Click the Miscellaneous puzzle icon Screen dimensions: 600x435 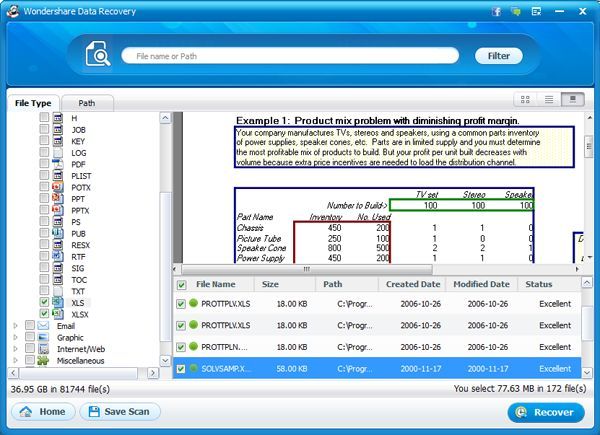43,360
